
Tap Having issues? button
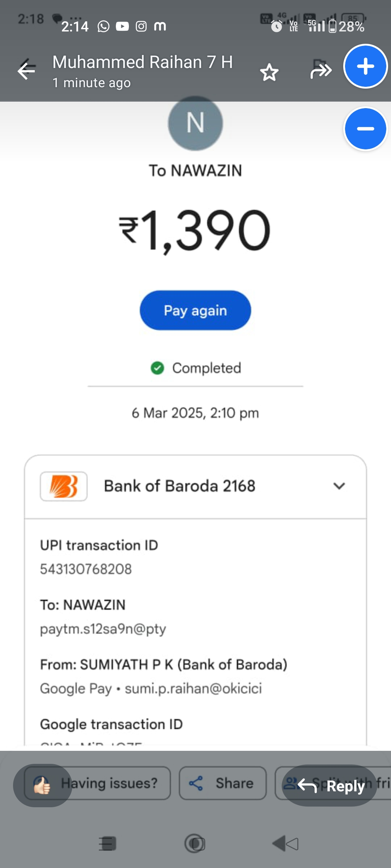tap(109, 783)
